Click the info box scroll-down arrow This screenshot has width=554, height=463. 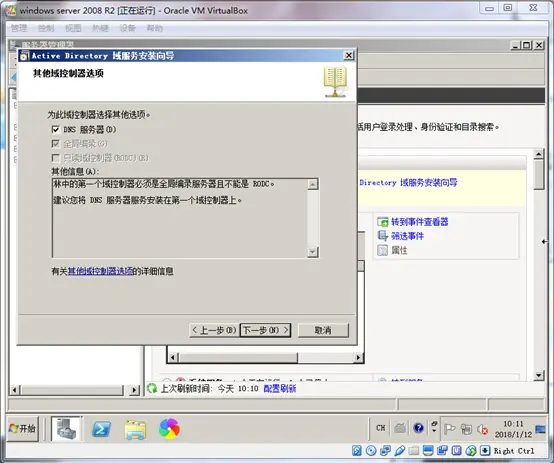[x=313, y=252]
